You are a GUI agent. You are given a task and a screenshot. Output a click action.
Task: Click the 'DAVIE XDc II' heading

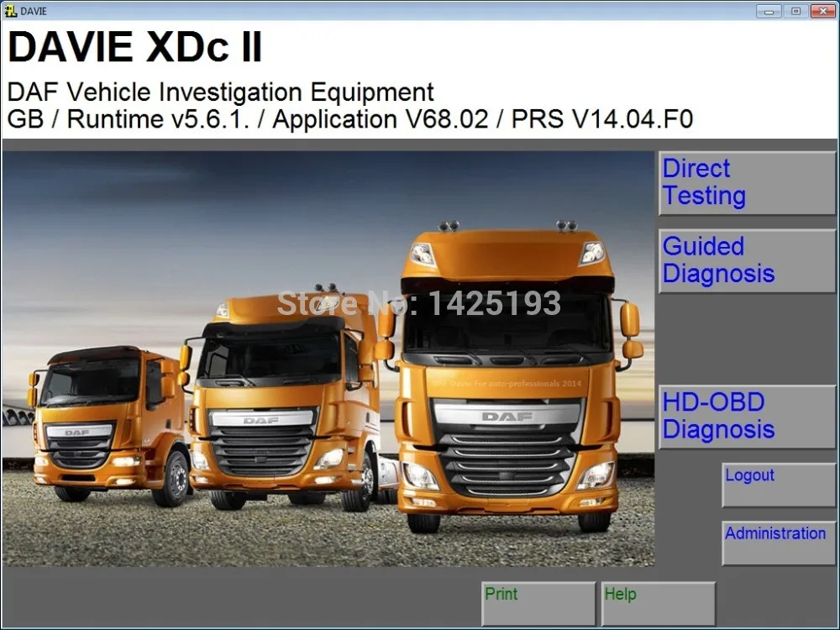pos(135,47)
